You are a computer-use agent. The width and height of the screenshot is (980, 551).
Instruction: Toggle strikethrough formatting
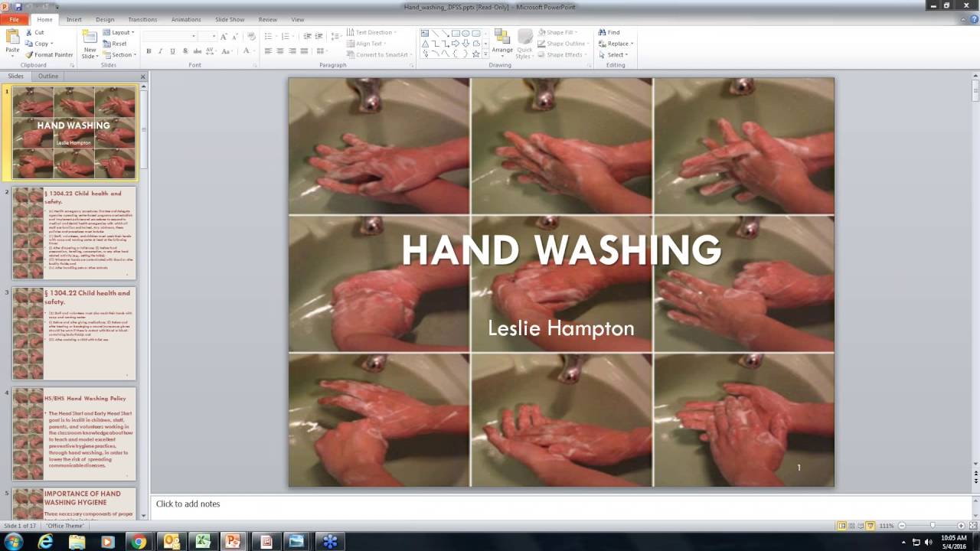coord(198,51)
